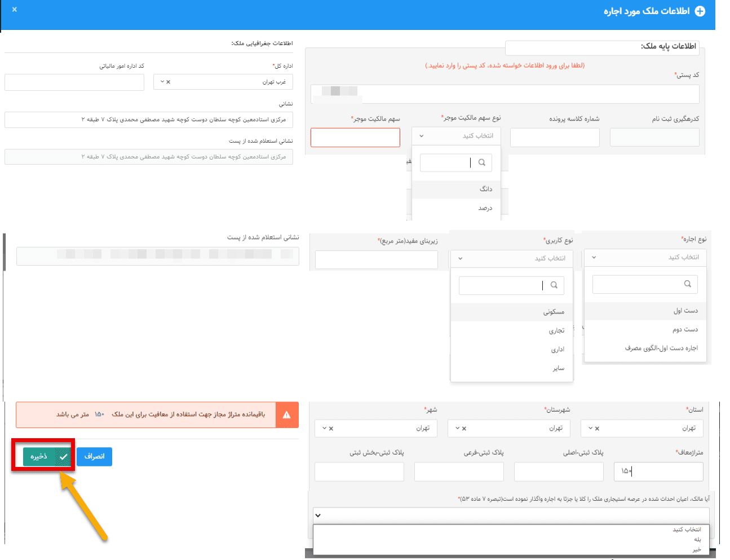
Task: Click the پلاک ثبتی-بخش ثبتی field
Action: (360, 471)
